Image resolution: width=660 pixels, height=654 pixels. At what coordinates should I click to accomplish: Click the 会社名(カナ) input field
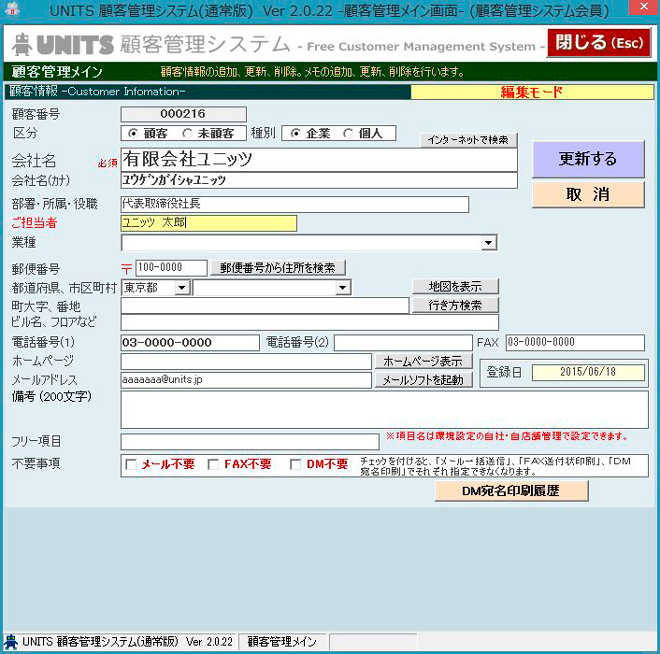pos(319,181)
